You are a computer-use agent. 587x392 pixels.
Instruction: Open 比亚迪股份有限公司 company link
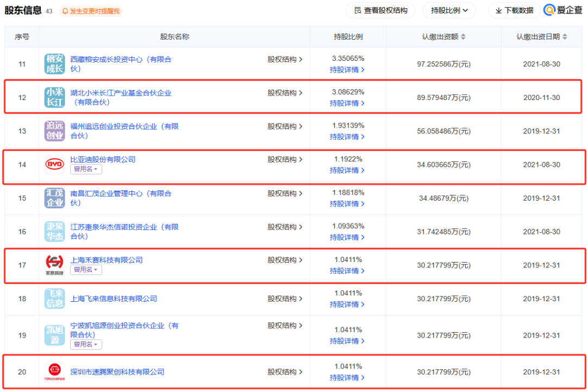click(103, 159)
